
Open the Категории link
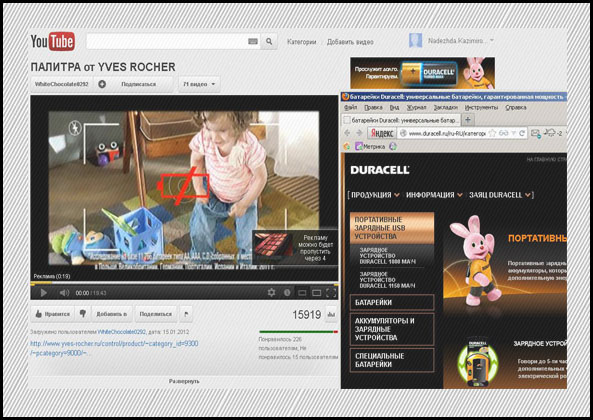tap(301, 42)
